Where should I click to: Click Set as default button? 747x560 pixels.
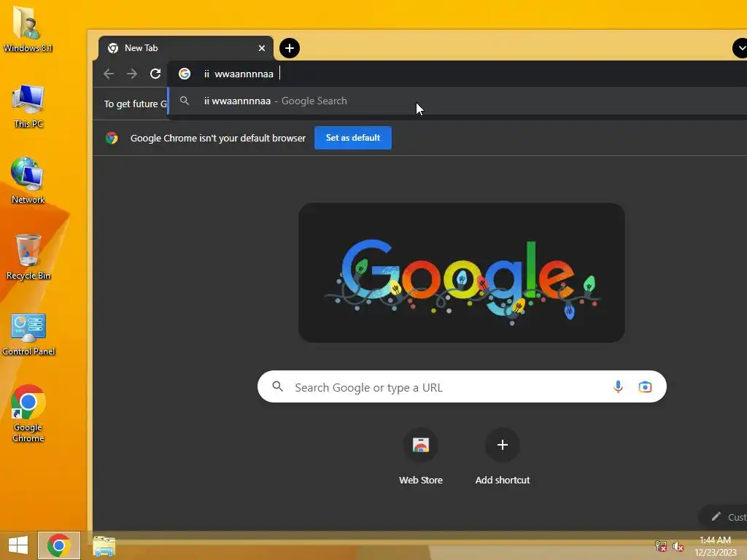click(x=353, y=138)
